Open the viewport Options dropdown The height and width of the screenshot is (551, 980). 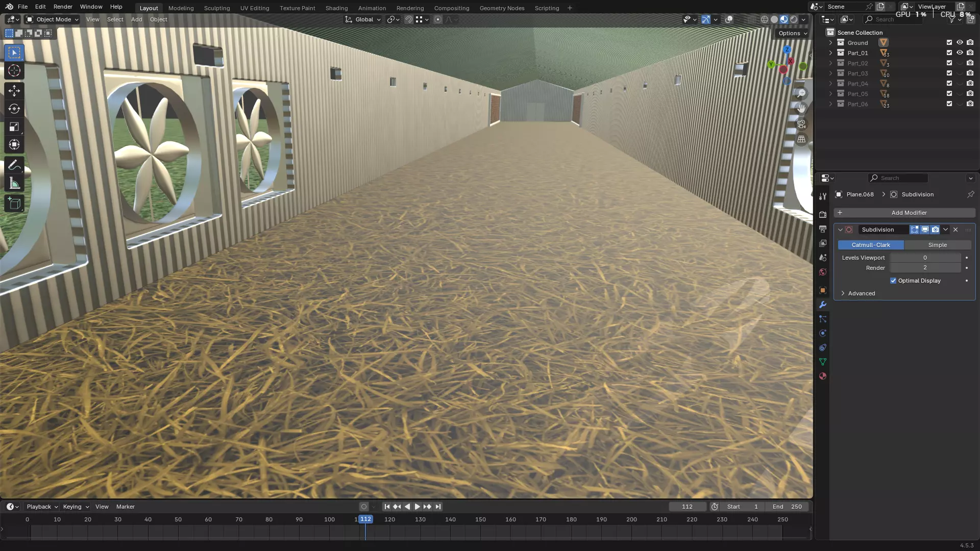(793, 33)
